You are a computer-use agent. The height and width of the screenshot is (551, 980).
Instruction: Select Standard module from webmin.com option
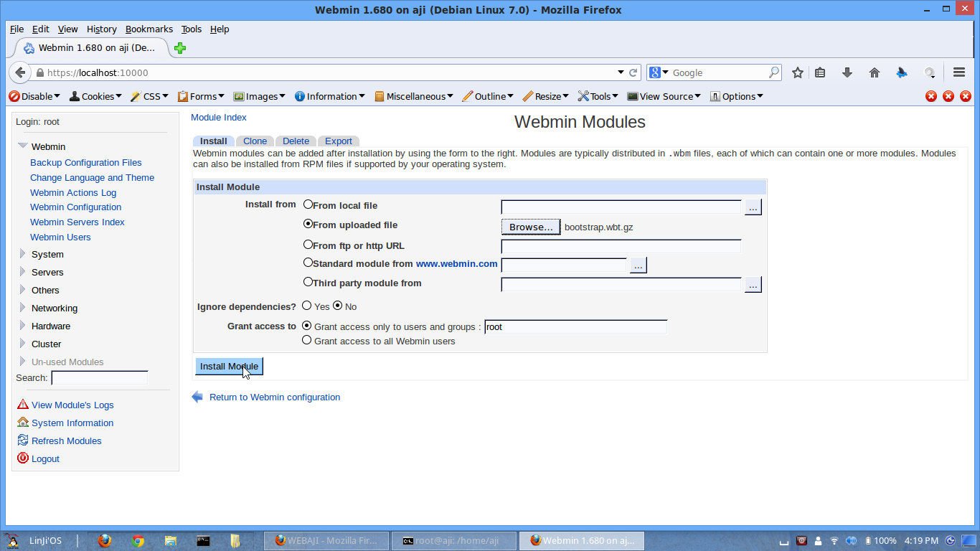(308, 263)
